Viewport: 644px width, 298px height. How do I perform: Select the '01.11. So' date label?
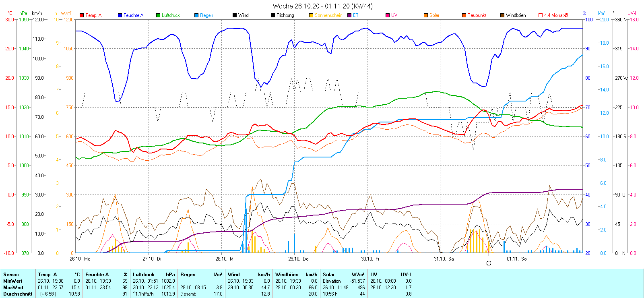coord(517,259)
